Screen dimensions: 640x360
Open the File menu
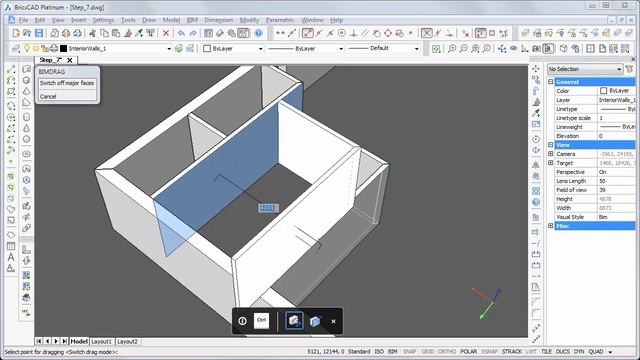[x=23, y=20]
